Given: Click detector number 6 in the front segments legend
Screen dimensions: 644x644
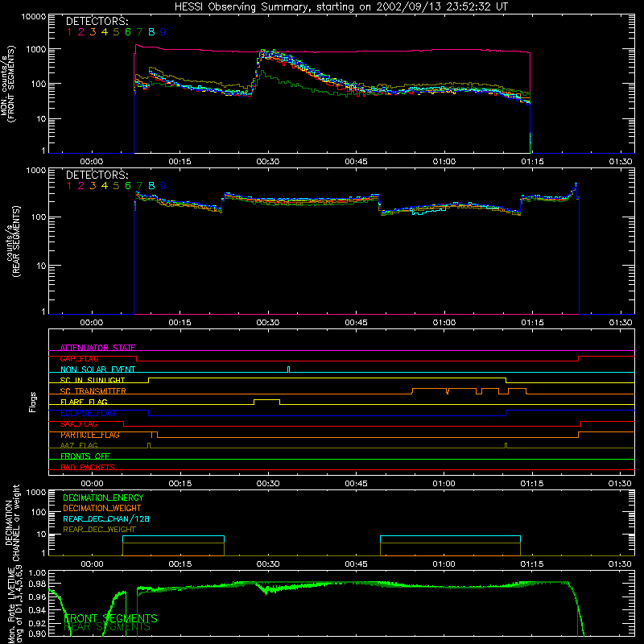Looking at the screenshot, I should tap(128, 32).
